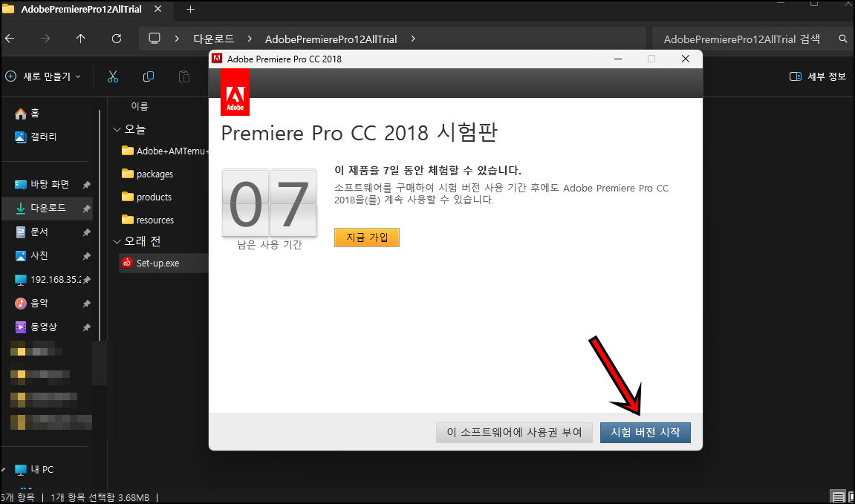Click the Copy icon in Explorer toolbar
This screenshot has height=504, width=855.
pyautogui.click(x=149, y=77)
